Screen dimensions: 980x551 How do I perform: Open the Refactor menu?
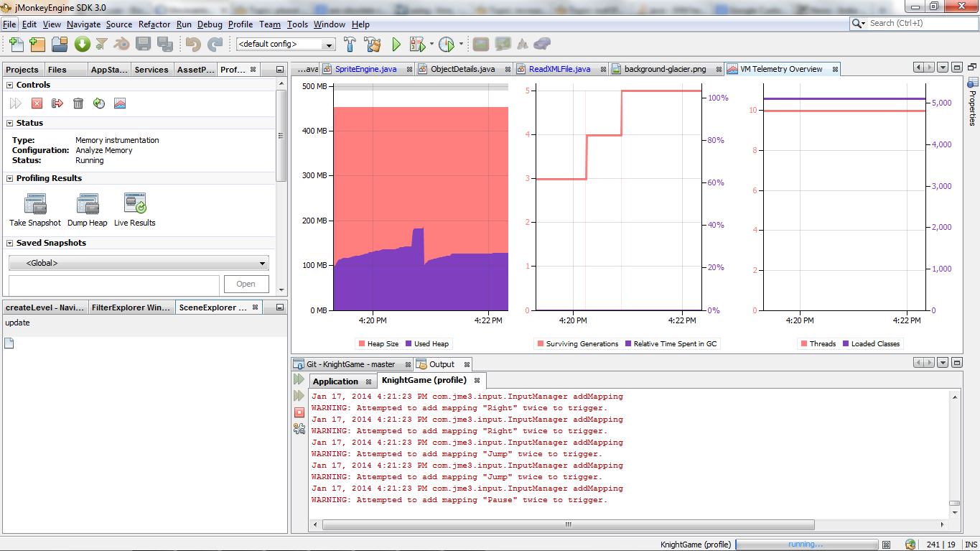pyautogui.click(x=154, y=24)
